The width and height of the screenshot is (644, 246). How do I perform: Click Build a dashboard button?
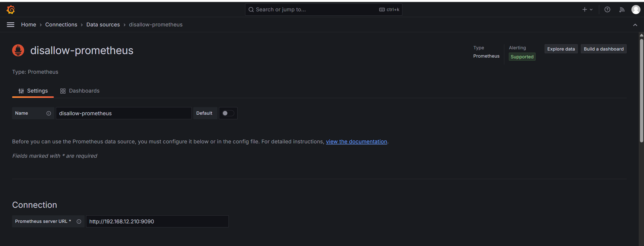[x=603, y=49]
